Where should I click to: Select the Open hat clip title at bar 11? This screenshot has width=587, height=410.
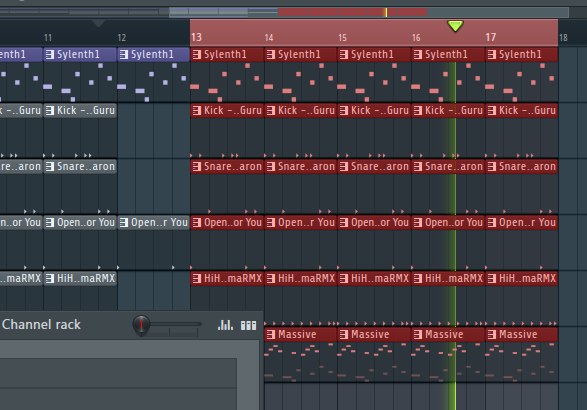[x=86, y=222]
